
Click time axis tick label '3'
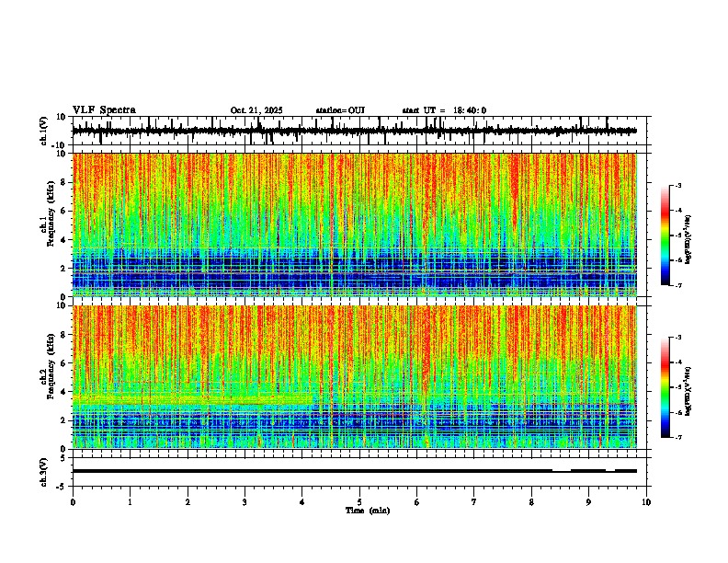245,502
